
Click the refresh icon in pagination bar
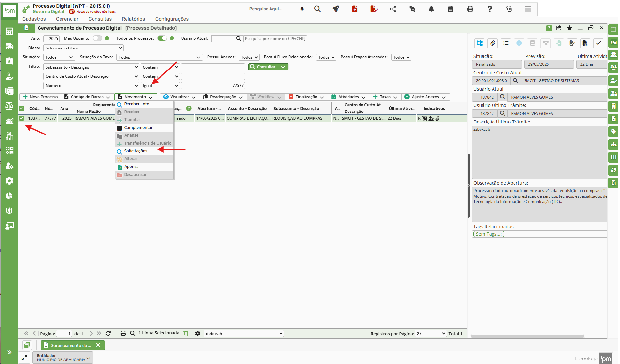pyautogui.click(x=108, y=333)
